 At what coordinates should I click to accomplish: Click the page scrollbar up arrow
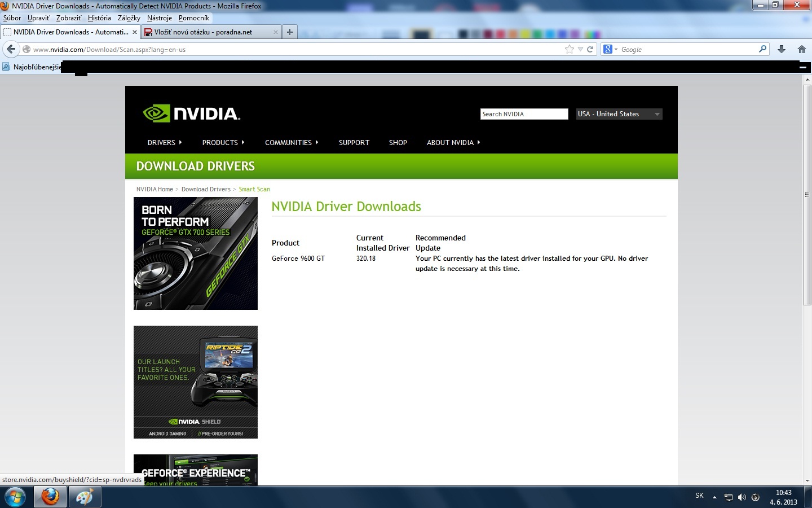807,80
